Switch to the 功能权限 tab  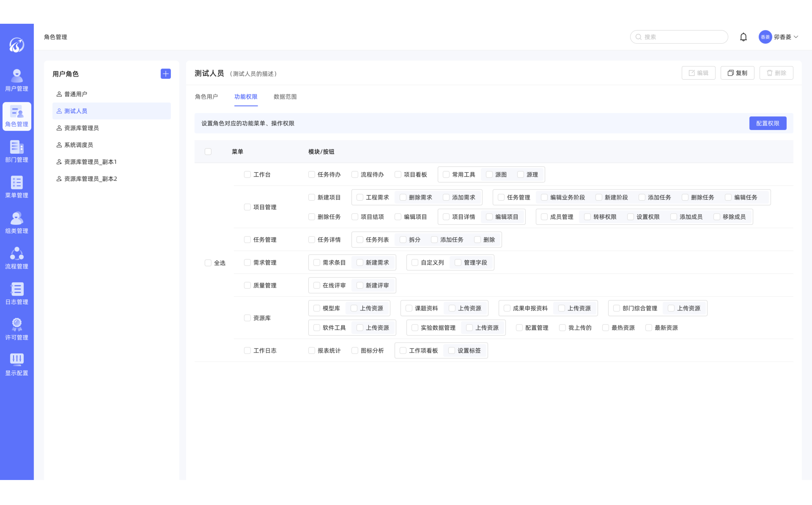pos(246,97)
